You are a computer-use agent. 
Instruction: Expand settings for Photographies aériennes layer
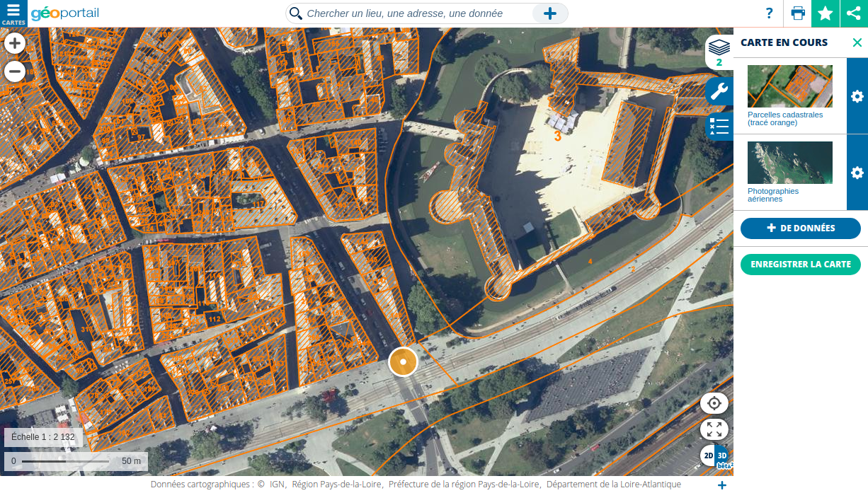coord(857,173)
